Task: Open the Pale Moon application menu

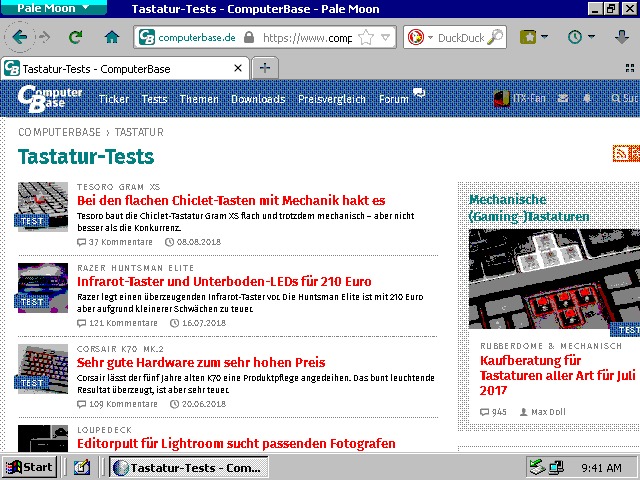Action: tap(53, 8)
